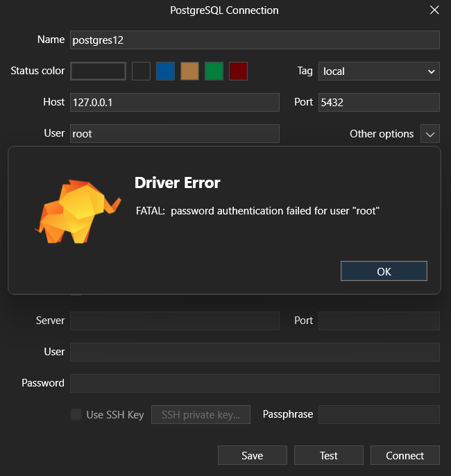The image size is (451, 476).
Task: Select the dark red status color swatch
Action: (x=238, y=71)
